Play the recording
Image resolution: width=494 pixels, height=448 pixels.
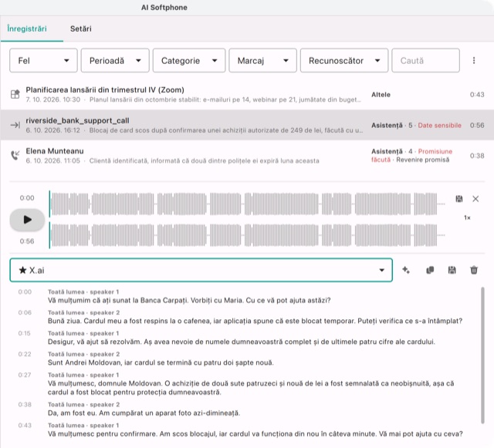(x=28, y=220)
